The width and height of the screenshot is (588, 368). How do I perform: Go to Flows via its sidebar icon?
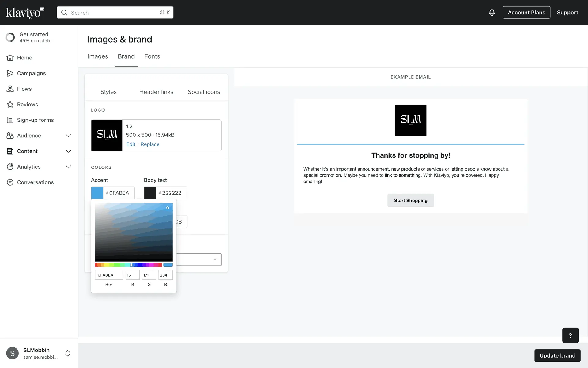click(10, 89)
